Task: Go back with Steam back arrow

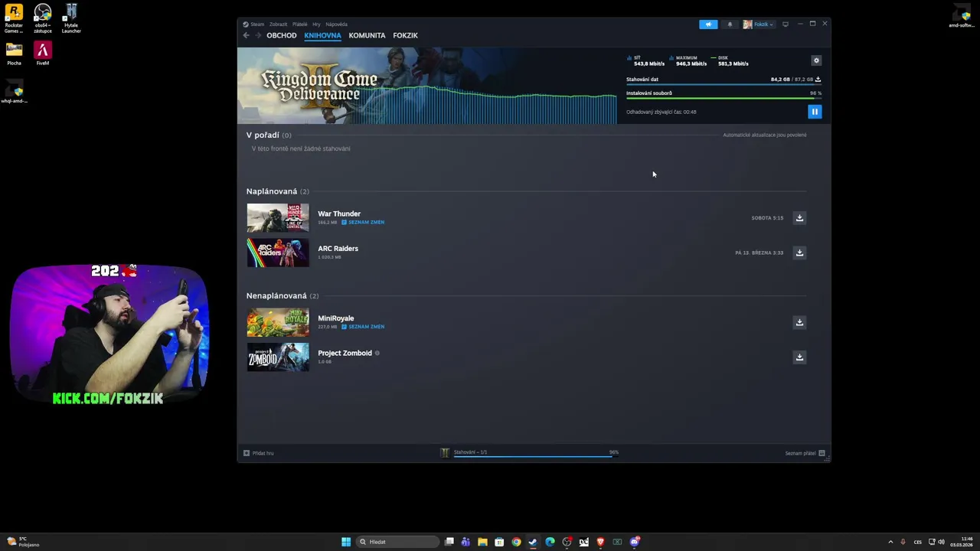Action: coord(246,35)
